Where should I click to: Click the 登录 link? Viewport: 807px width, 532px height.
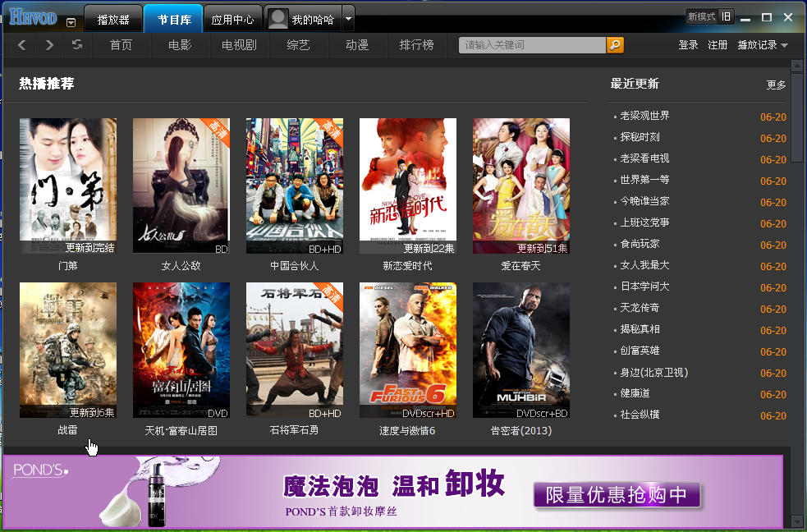(x=688, y=45)
